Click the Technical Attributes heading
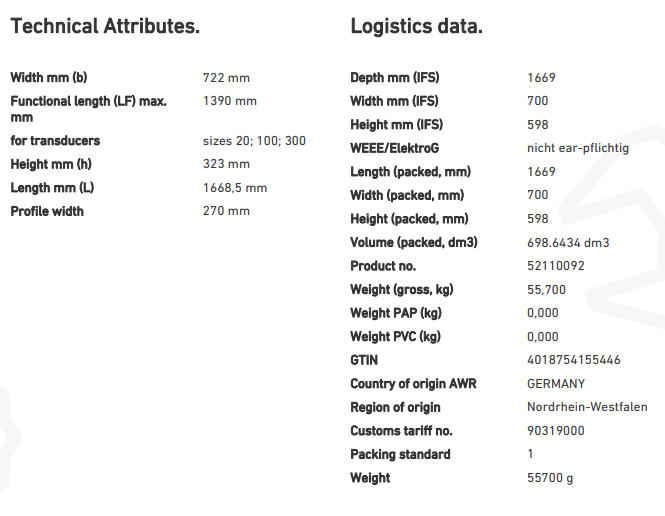The height and width of the screenshot is (516, 665). click(105, 27)
